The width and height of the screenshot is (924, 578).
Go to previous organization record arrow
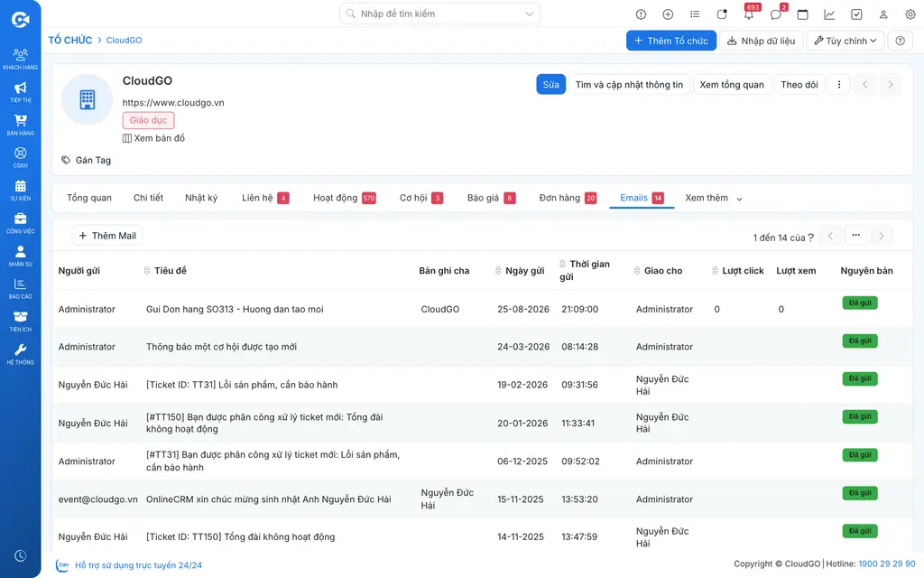coord(865,84)
